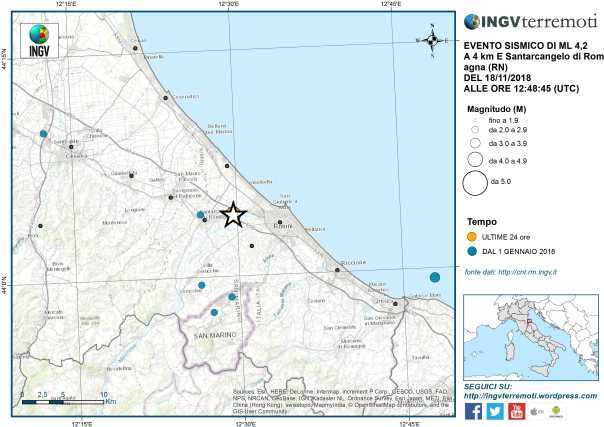
Task: Click the orange ULTIME 24 ore swatch
Action: (x=472, y=236)
